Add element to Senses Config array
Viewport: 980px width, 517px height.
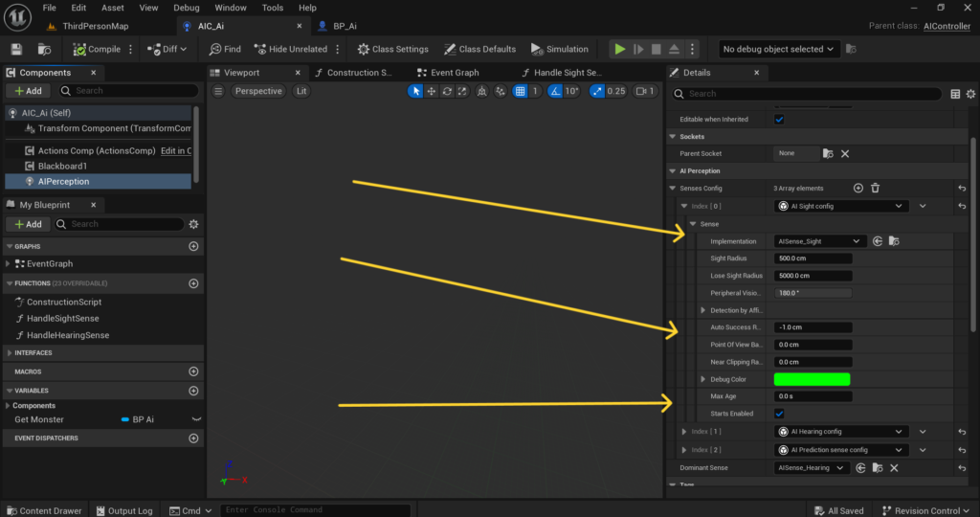pyautogui.click(x=858, y=189)
